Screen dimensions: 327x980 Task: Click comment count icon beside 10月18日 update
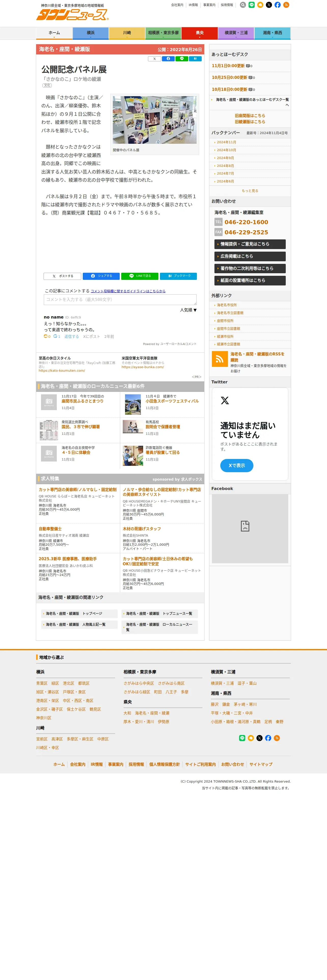(x=251, y=90)
